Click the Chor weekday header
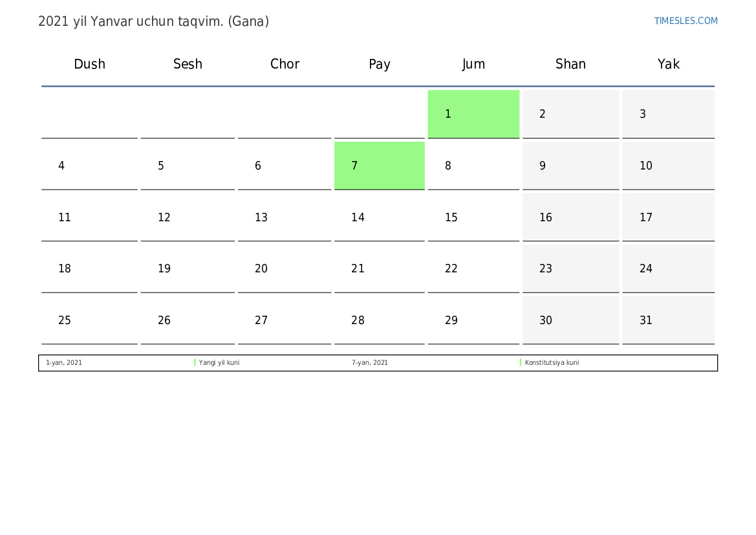Image resolution: width=756 pixels, height=535 pixels. (x=285, y=63)
